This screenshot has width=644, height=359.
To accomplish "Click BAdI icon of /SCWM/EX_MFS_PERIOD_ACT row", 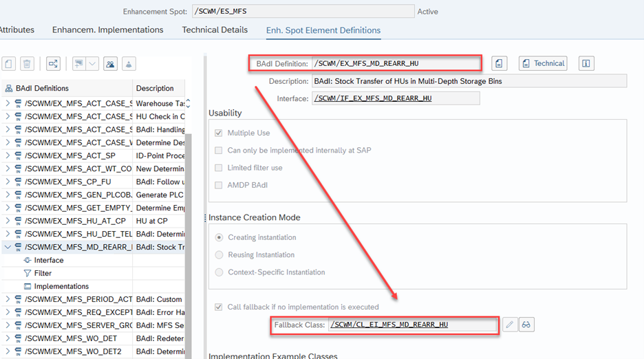I will tap(18, 299).
